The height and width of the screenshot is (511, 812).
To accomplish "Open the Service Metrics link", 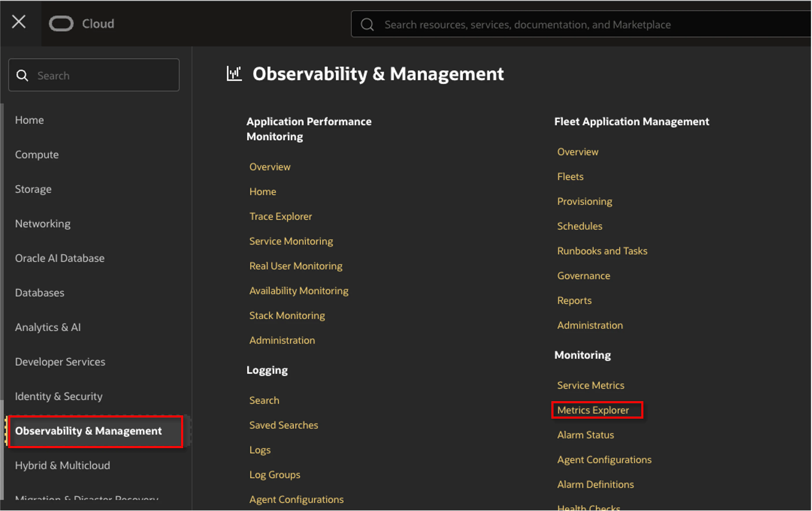I will [x=591, y=385].
